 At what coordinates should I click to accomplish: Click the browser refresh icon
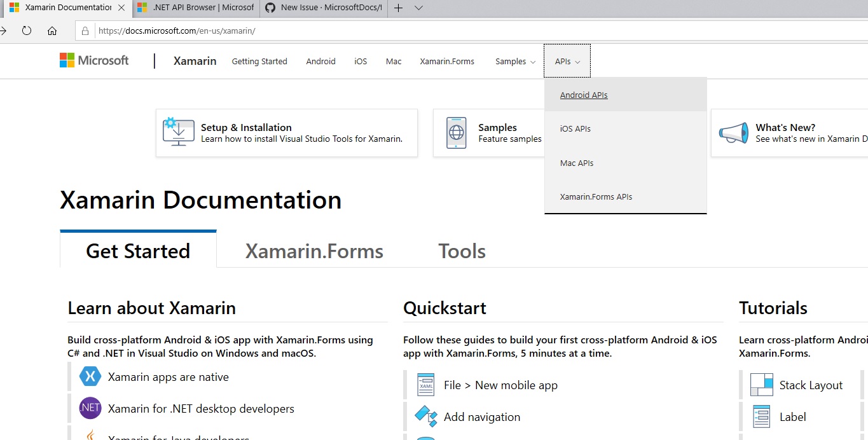[27, 31]
